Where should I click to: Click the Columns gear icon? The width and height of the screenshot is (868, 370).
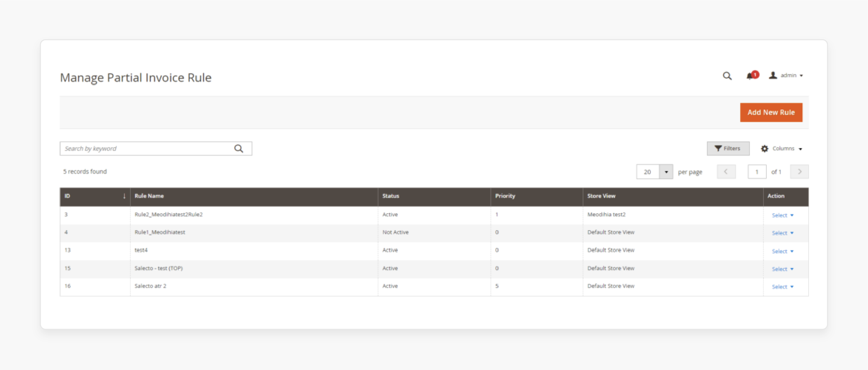tap(764, 149)
